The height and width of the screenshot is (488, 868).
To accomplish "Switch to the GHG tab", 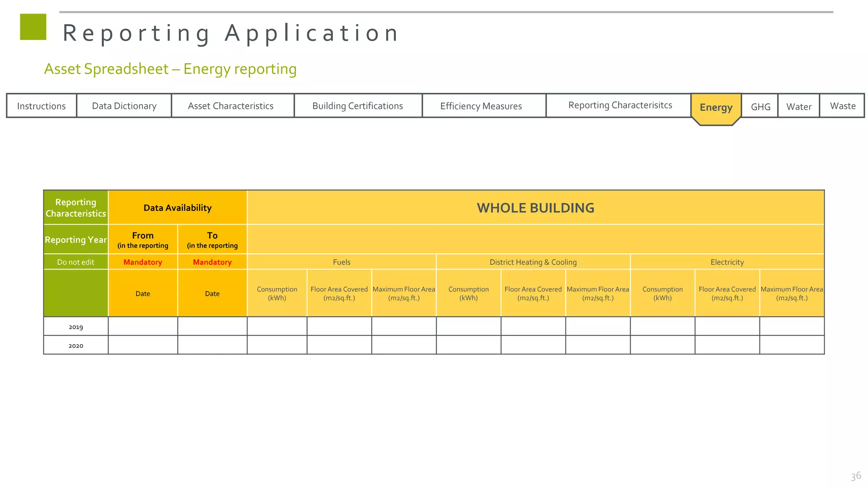I will 760,106.
